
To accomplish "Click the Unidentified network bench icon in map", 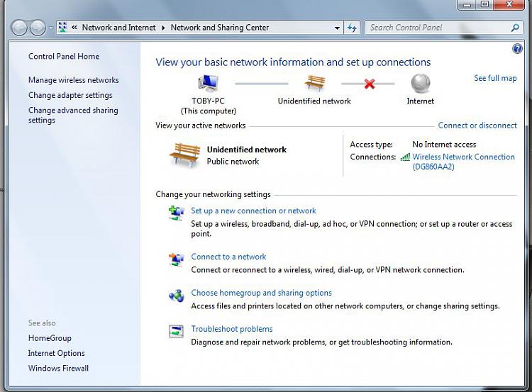I will (x=315, y=83).
